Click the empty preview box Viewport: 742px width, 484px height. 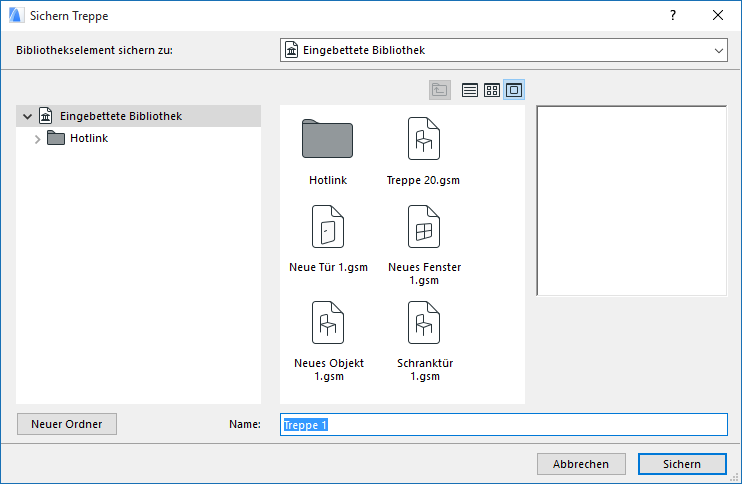point(631,201)
